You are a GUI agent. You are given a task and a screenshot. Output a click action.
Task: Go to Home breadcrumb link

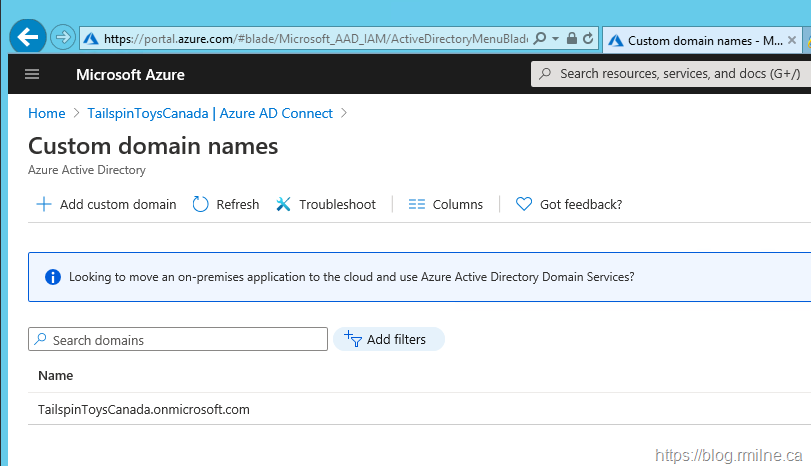pos(47,113)
